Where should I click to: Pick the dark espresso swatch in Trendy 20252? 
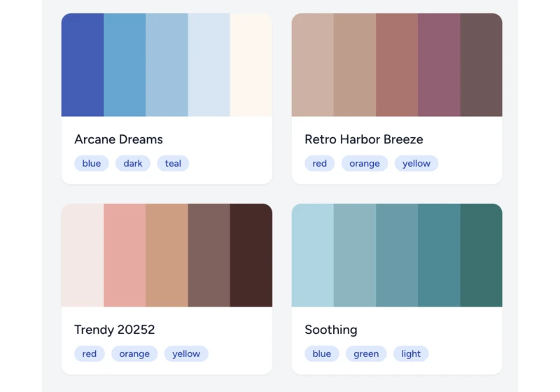click(x=251, y=255)
